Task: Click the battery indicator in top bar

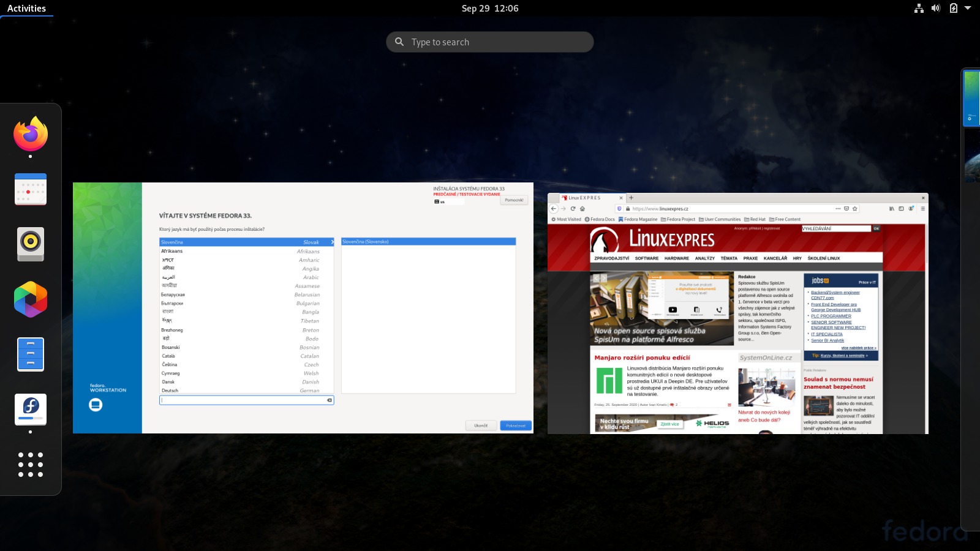Action: [x=953, y=9]
